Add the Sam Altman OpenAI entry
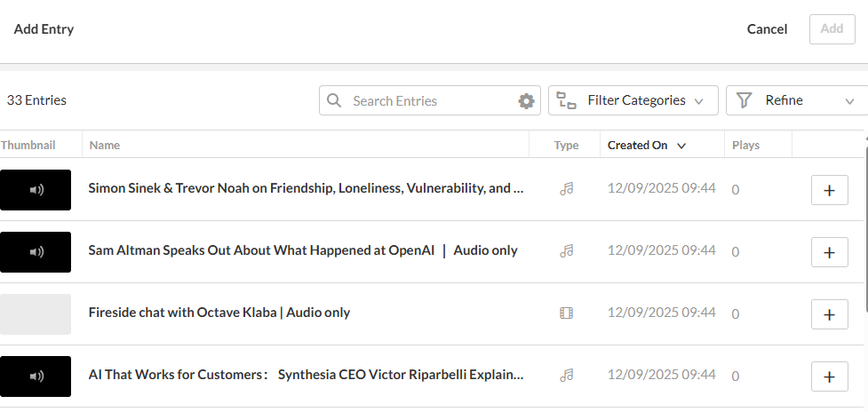The height and width of the screenshot is (412, 868). pos(829,252)
